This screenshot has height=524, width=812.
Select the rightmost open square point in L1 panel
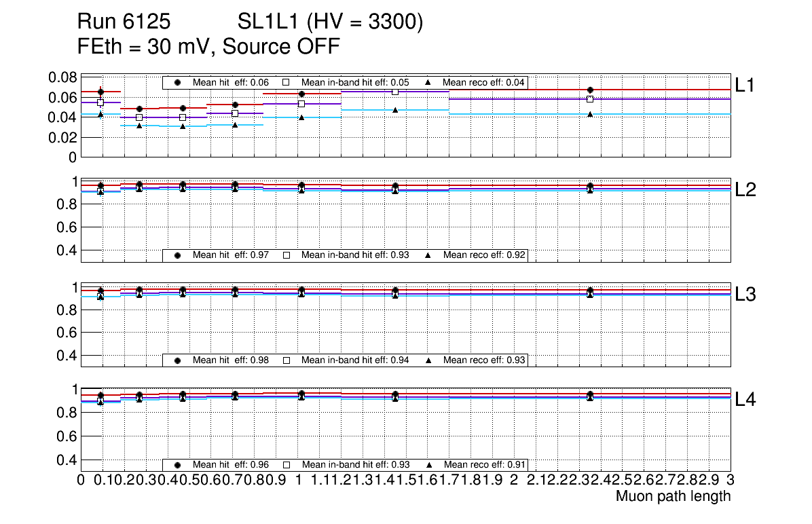pos(590,99)
